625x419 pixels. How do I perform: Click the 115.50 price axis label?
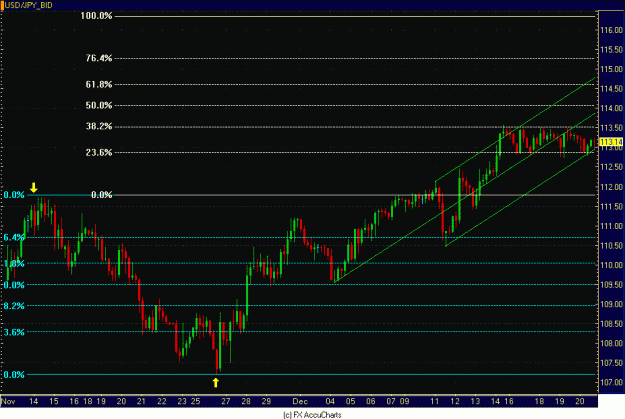click(611, 50)
